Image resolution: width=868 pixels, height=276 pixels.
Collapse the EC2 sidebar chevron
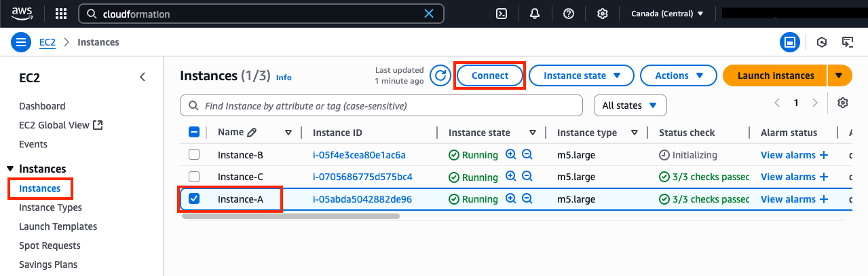143,77
